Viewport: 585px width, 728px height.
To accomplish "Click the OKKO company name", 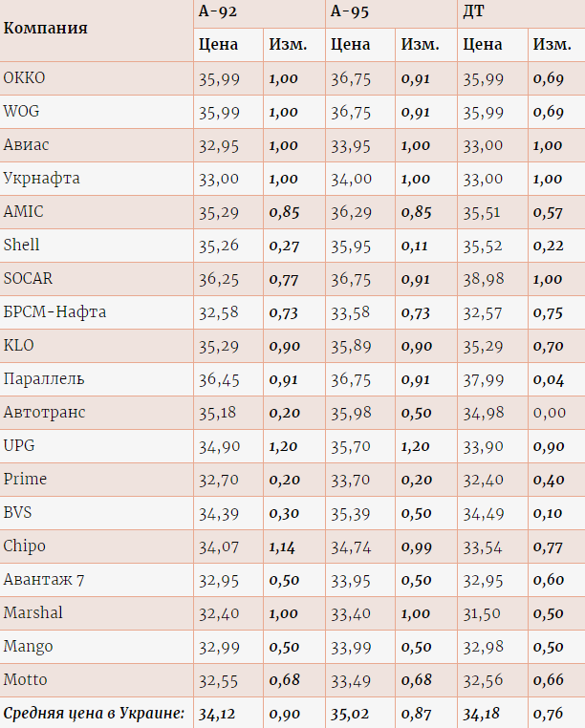I will pos(25,78).
